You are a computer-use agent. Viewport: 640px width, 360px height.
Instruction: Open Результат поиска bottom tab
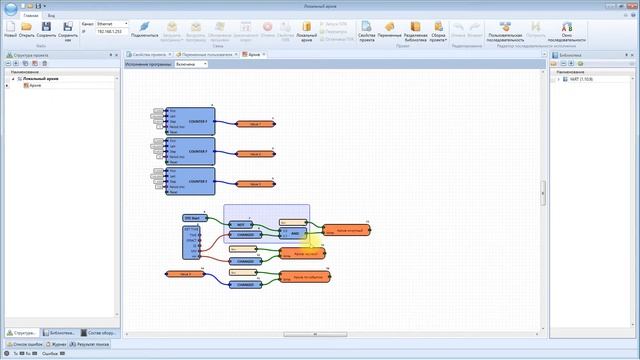pos(89,344)
